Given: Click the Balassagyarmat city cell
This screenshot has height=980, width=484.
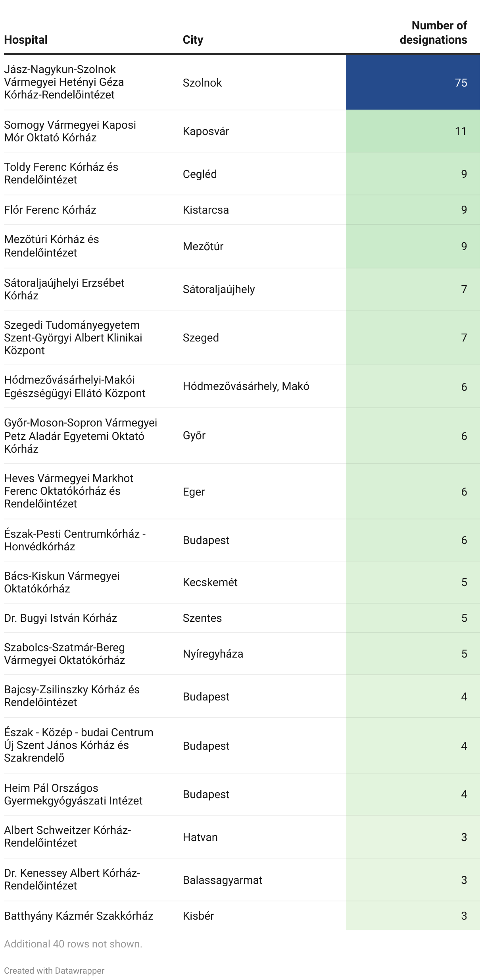Looking at the screenshot, I should [223, 880].
